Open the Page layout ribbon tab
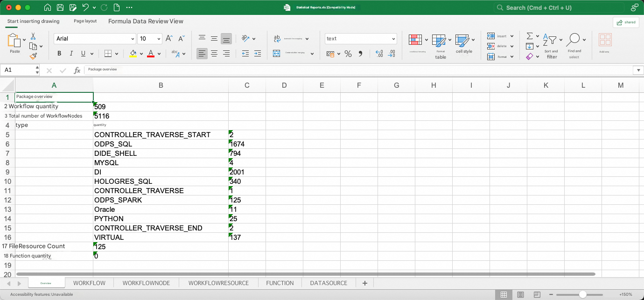This screenshot has height=300, width=644. 85,21
